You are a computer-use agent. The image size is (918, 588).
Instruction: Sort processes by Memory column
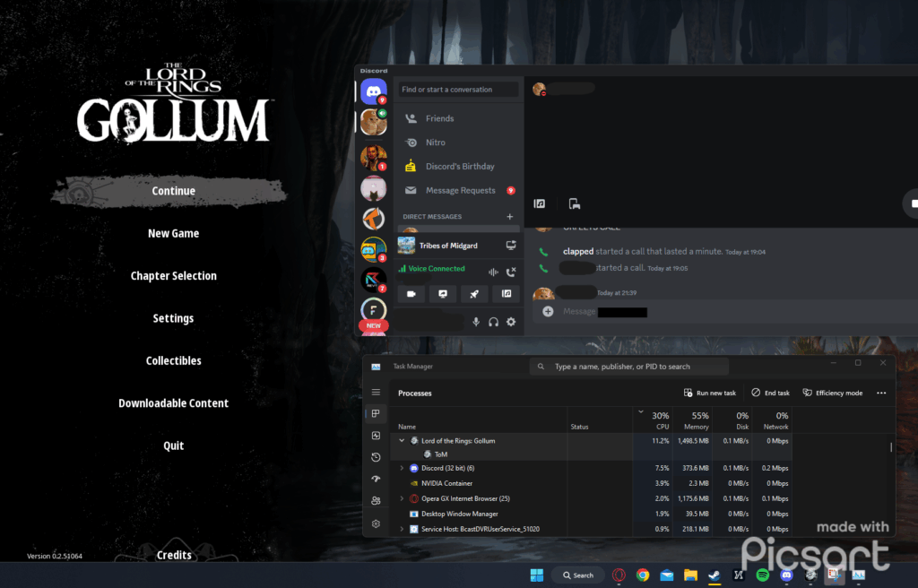click(693, 420)
